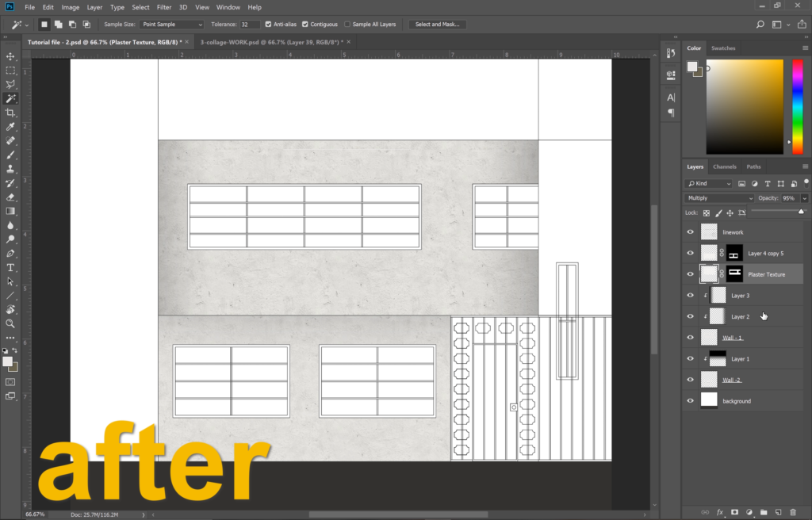This screenshot has width=812, height=520.
Task: Open the Filter menu
Action: point(164,7)
